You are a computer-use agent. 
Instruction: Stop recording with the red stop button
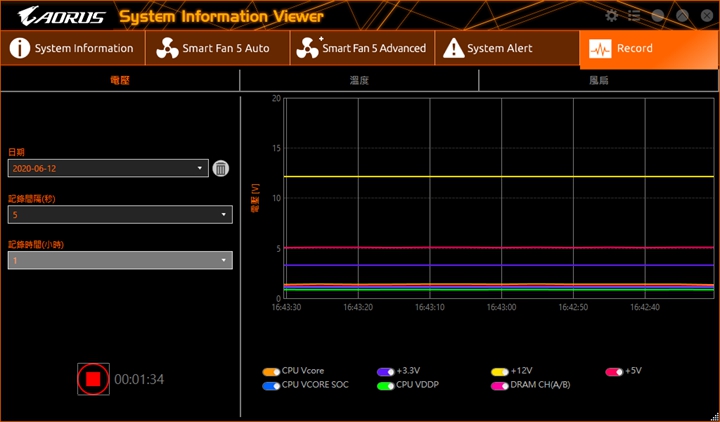click(93, 379)
